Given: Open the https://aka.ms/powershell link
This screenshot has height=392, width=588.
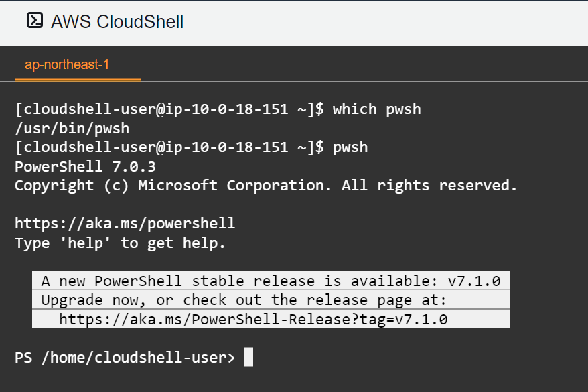Looking at the screenshot, I should click(x=124, y=223).
